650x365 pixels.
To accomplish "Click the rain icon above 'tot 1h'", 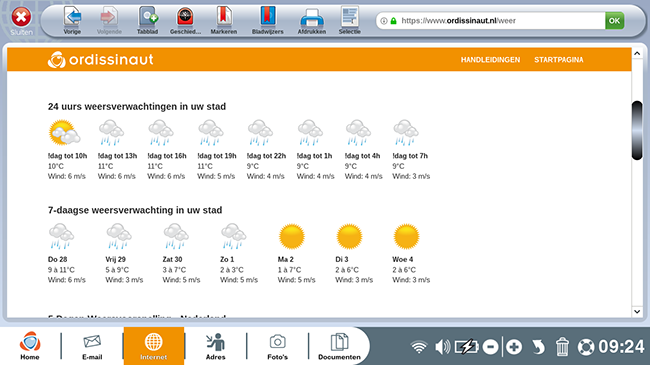I will [310, 133].
